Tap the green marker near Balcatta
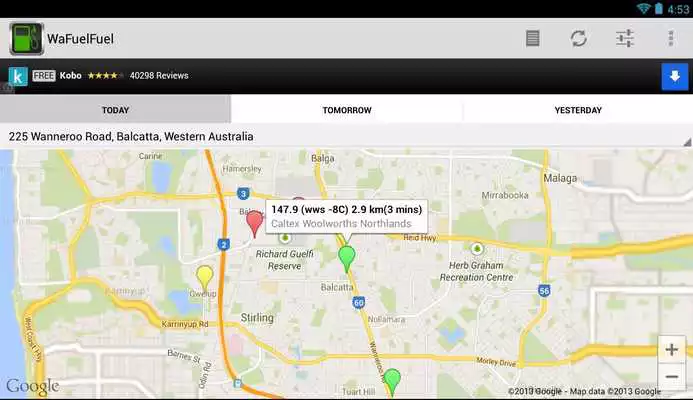Screen dimensions: 693x400 [x=346, y=259]
